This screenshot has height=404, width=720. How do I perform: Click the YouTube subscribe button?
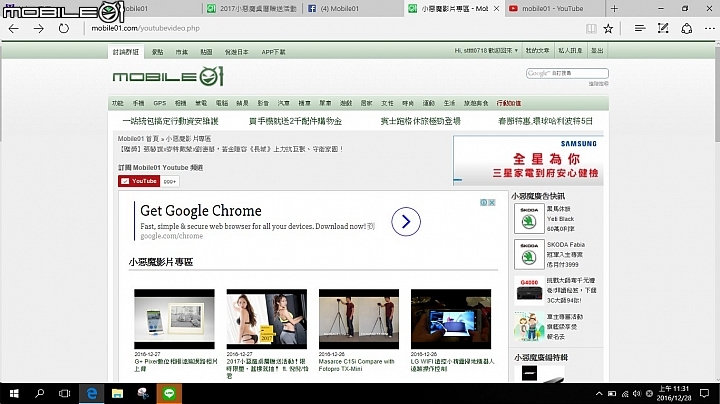139,181
